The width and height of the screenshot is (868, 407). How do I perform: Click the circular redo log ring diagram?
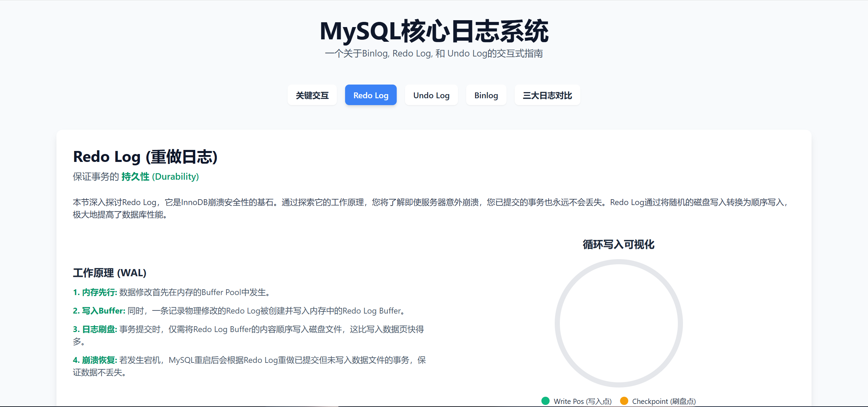point(619,323)
